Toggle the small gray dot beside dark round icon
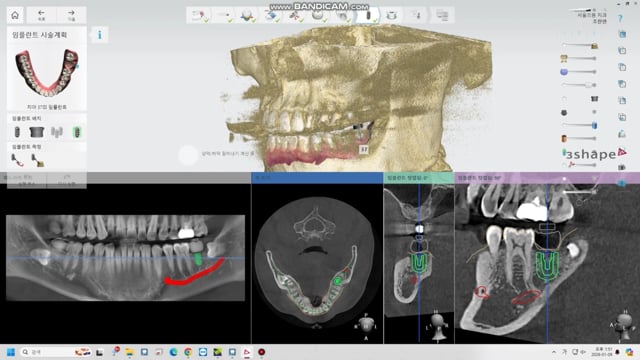The width and height of the screenshot is (640, 360). point(594,111)
